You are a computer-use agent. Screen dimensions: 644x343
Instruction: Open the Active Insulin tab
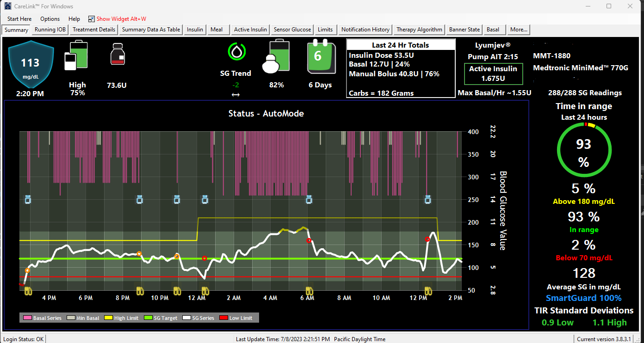(250, 30)
